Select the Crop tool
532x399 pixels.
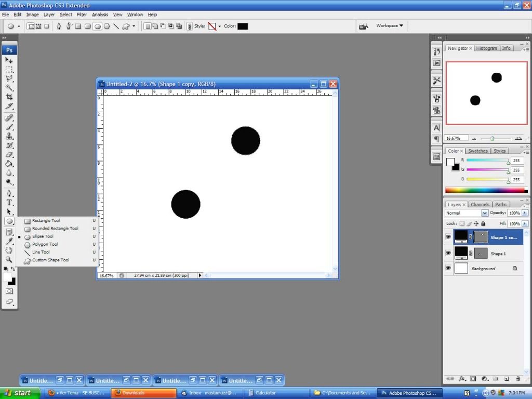point(9,97)
